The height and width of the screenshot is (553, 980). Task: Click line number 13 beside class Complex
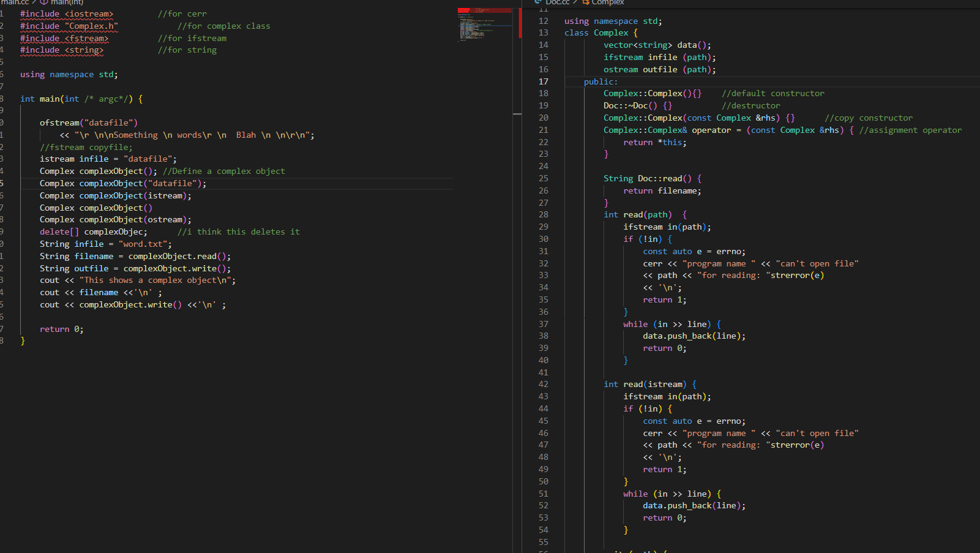544,33
